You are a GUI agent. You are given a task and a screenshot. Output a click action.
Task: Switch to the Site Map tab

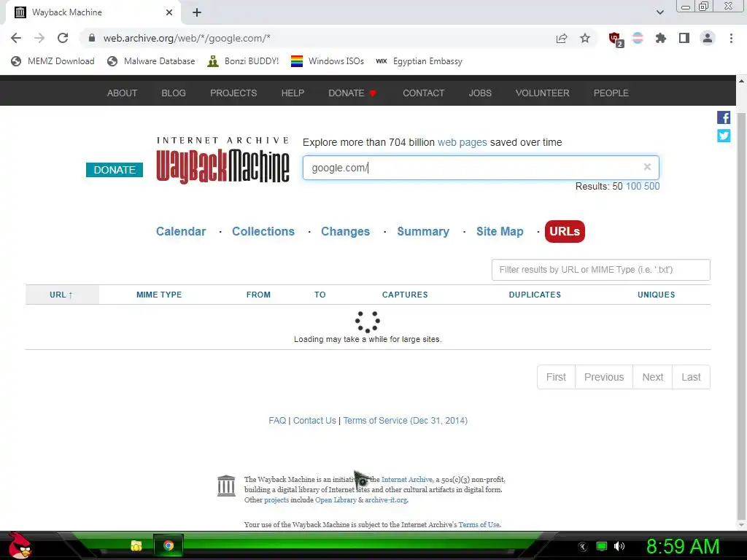coord(500,231)
